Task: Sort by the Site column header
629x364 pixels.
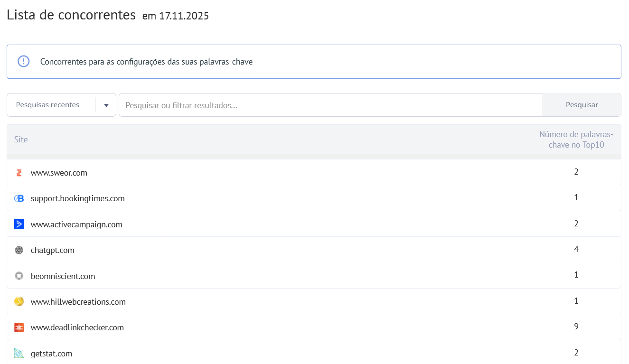Action: pos(21,140)
